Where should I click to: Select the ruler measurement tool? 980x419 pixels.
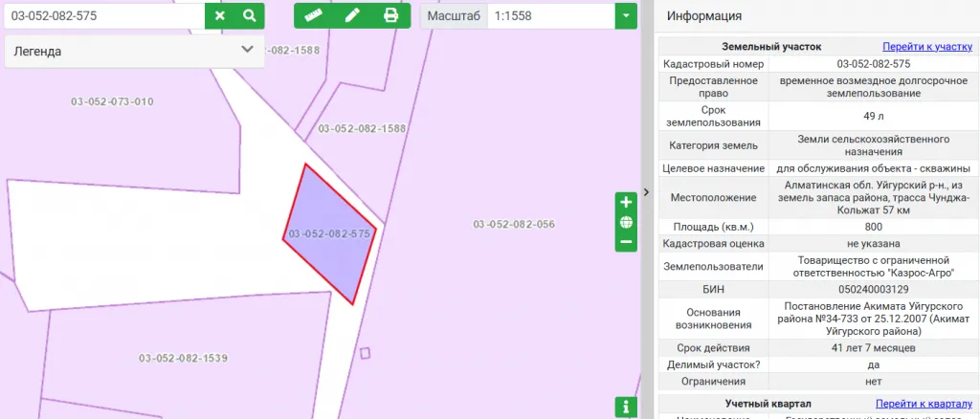pyautogui.click(x=313, y=16)
